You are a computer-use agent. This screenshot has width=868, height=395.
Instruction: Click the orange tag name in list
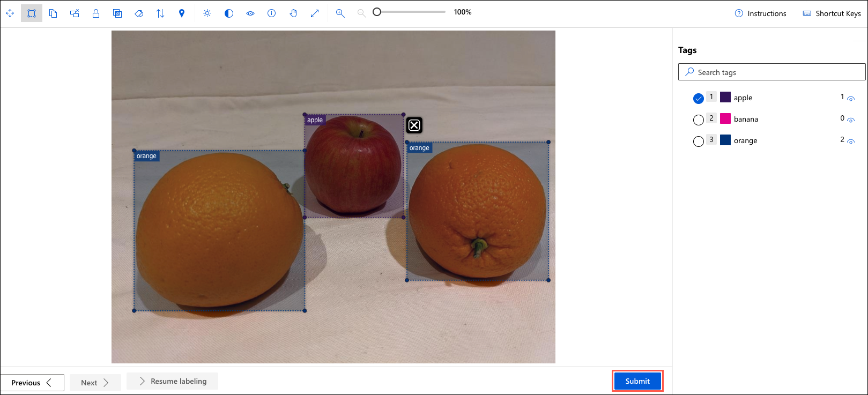(745, 140)
